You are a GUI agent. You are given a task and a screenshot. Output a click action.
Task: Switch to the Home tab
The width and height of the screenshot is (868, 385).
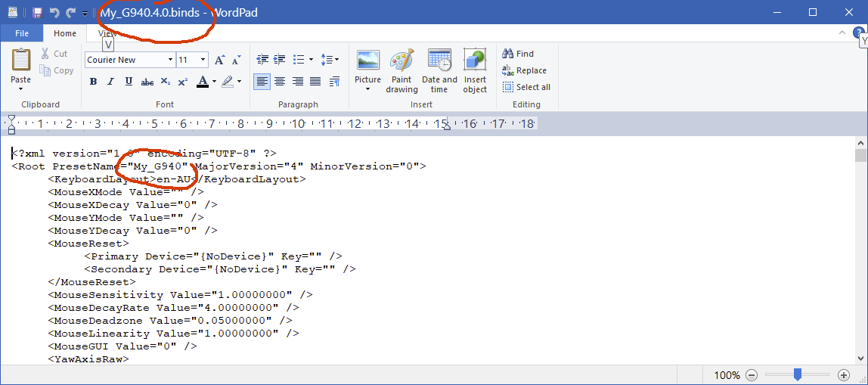65,33
